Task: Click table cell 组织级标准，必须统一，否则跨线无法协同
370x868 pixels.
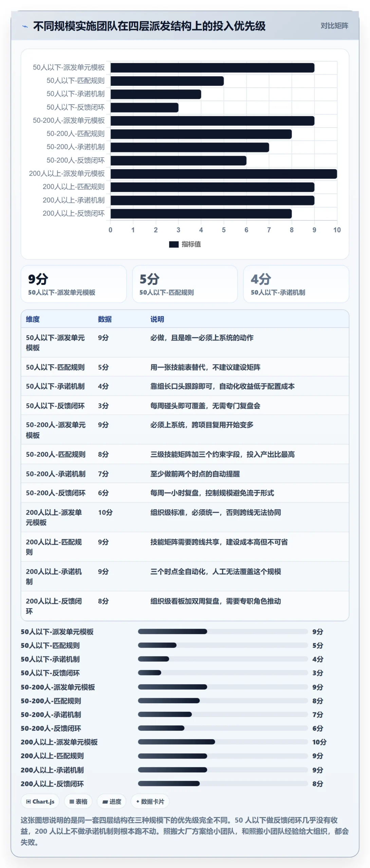Action: 216,512
